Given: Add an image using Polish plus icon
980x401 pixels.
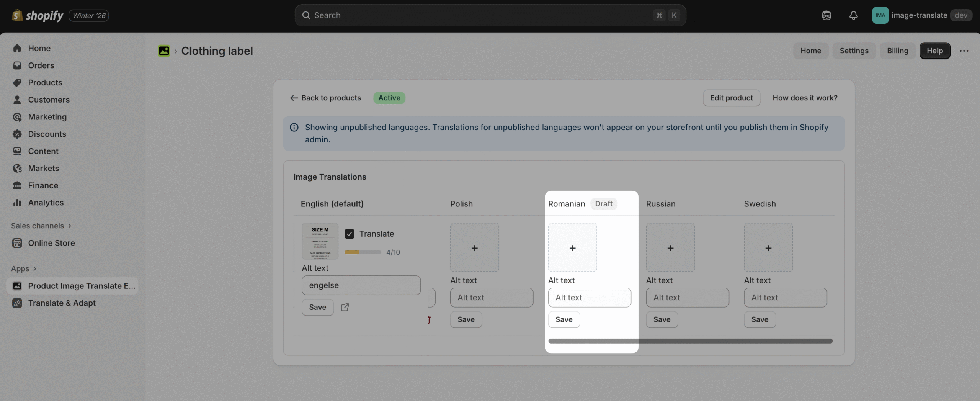Looking at the screenshot, I should click(474, 248).
